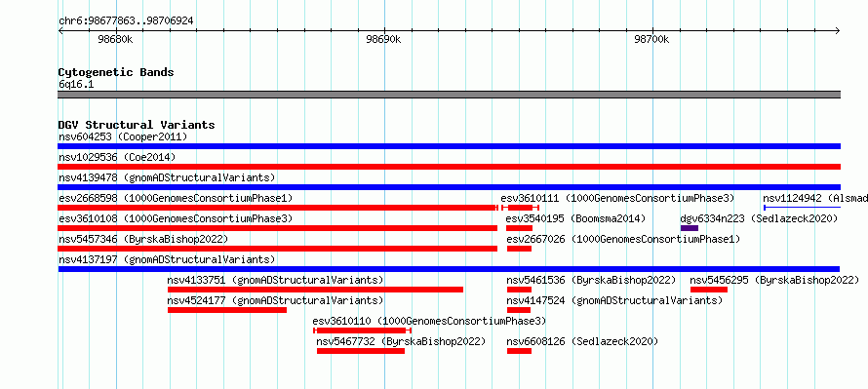Open nsv4133751 gnomAD structural variant label
This screenshot has height=389, width=868.
(x=275, y=280)
